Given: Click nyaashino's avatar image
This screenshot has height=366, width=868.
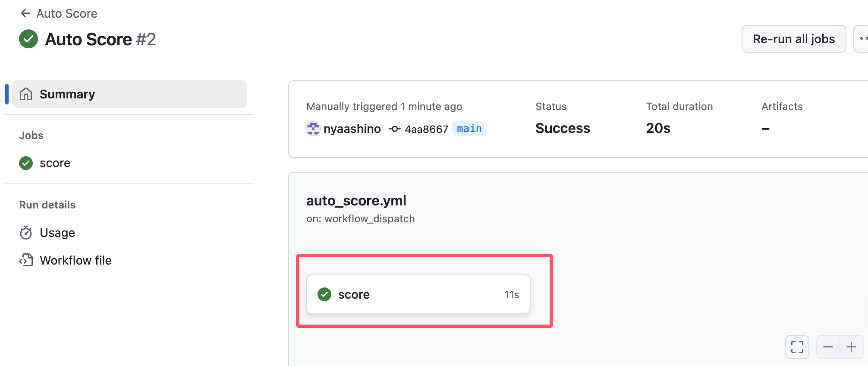Looking at the screenshot, I should (x=313, y=129).
